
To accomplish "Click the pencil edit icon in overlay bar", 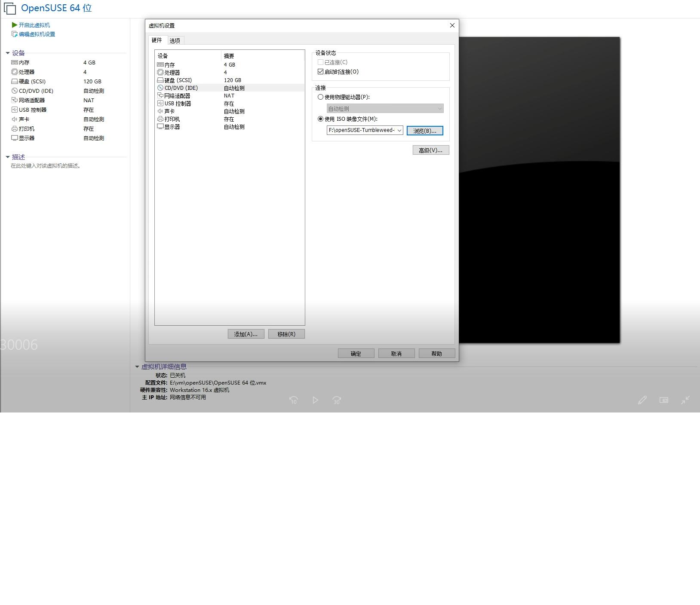I will click(x=642, y=400).
